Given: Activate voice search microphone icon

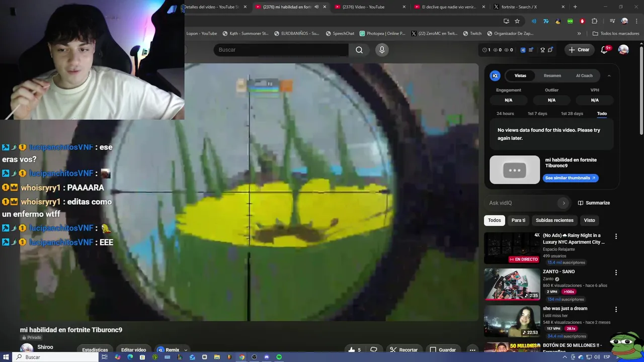Looking at the screenshot, I should point(382,50).
